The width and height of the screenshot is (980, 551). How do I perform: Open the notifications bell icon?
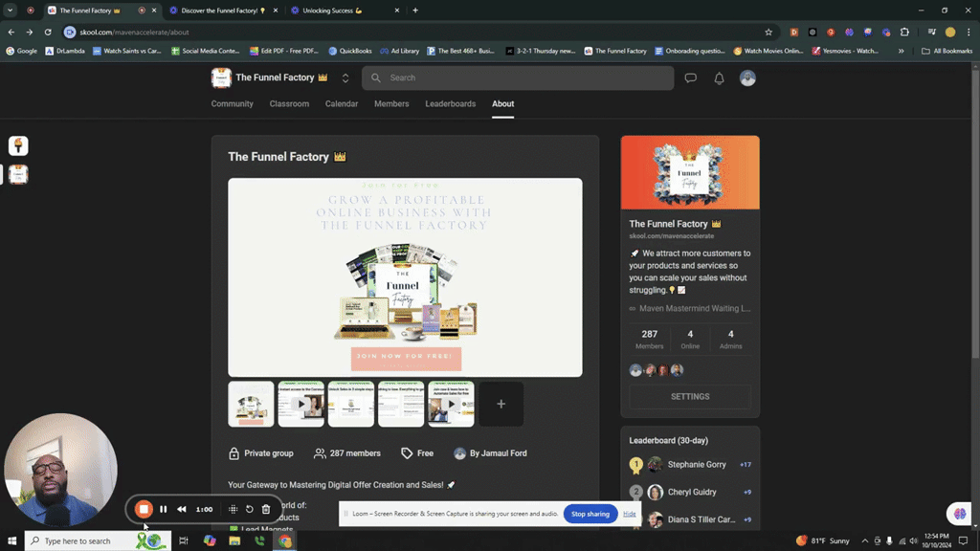tap(719, 78)
